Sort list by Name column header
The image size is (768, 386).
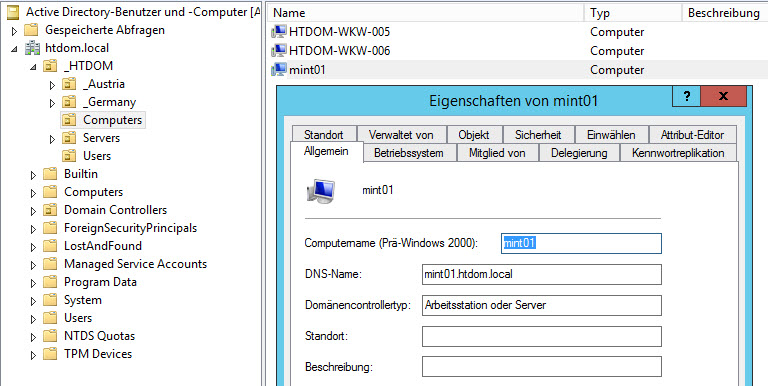[x=425, y=13]
